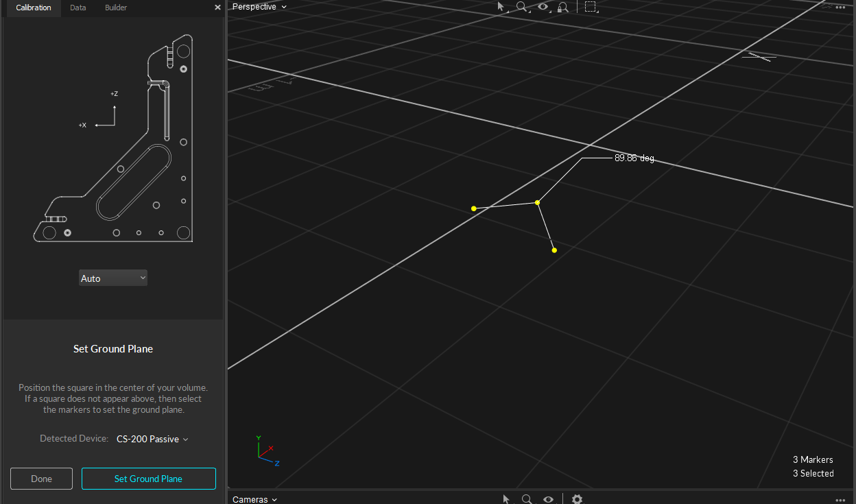Viewport: 856px width, 504px height.
Task: Select the pointer tool in Perspective toolbar
Action: 501,7
